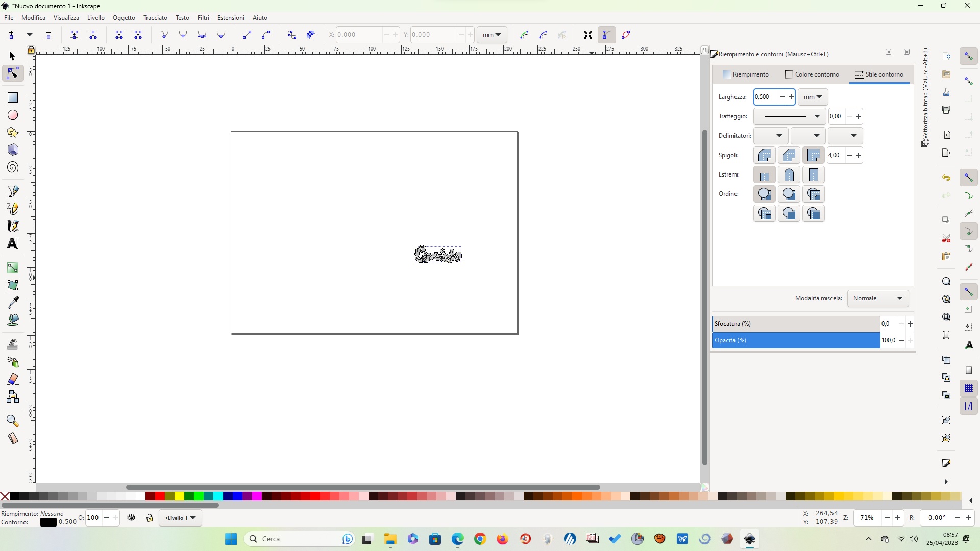Screen dimensions: 980x551
Task: Select the Rectangle tool
Action: click(13, 97)
